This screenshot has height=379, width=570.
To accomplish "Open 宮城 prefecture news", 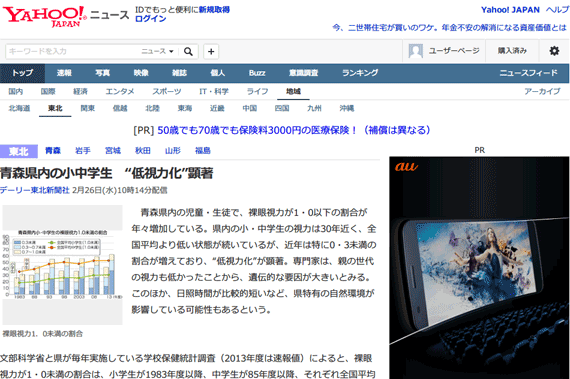I will pos(113,150).
